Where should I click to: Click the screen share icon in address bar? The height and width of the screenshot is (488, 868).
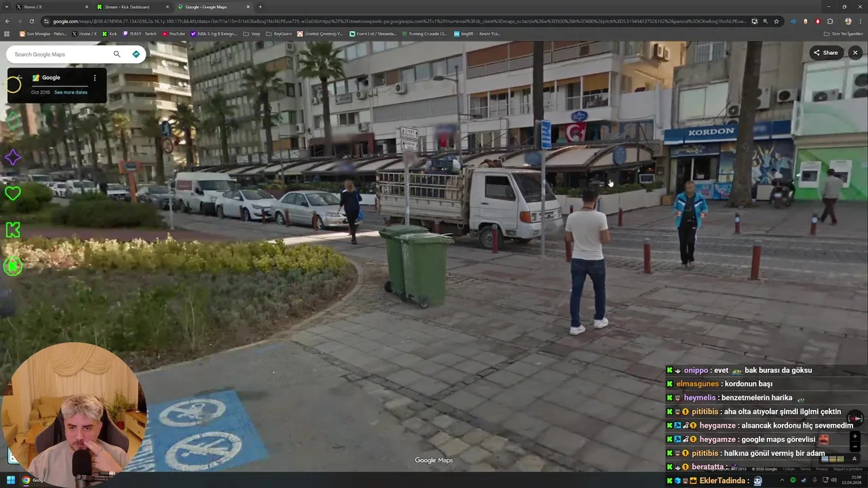pos(755,21)
